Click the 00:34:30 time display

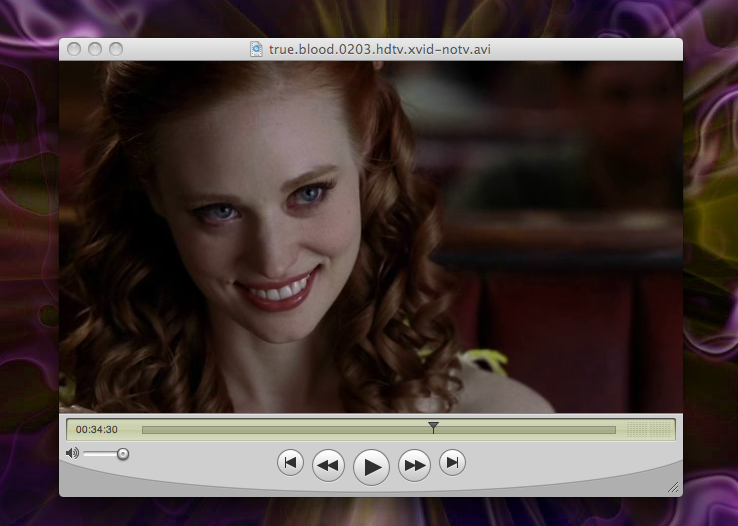tap(97, 430)
